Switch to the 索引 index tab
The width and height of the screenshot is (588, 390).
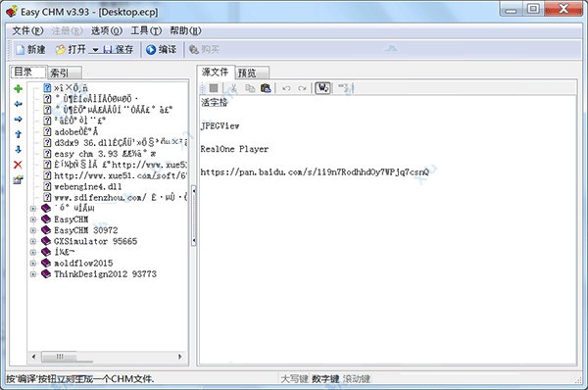click(x=64, y=73)
